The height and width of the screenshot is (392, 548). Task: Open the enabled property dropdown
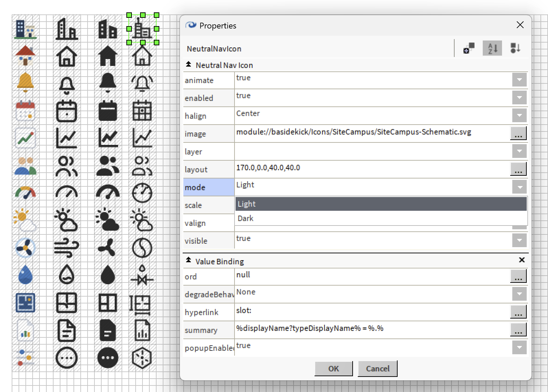tap(519, 97)
